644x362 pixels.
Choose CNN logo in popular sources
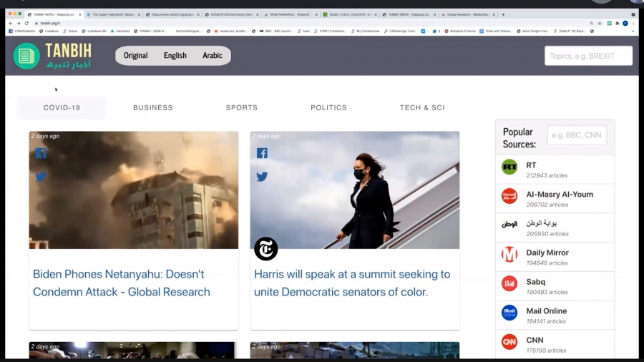click(x=509, y=343)
